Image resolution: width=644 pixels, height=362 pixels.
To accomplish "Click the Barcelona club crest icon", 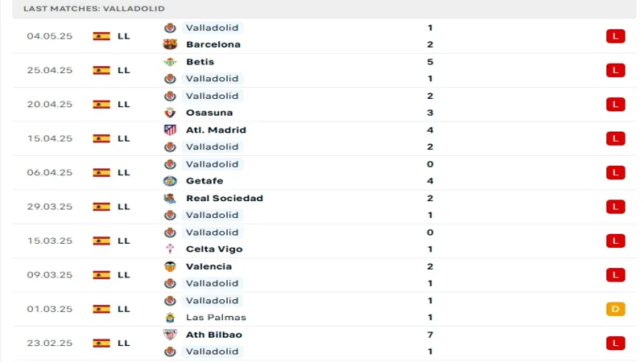I will pyautogui.click(x=169, y=44).
